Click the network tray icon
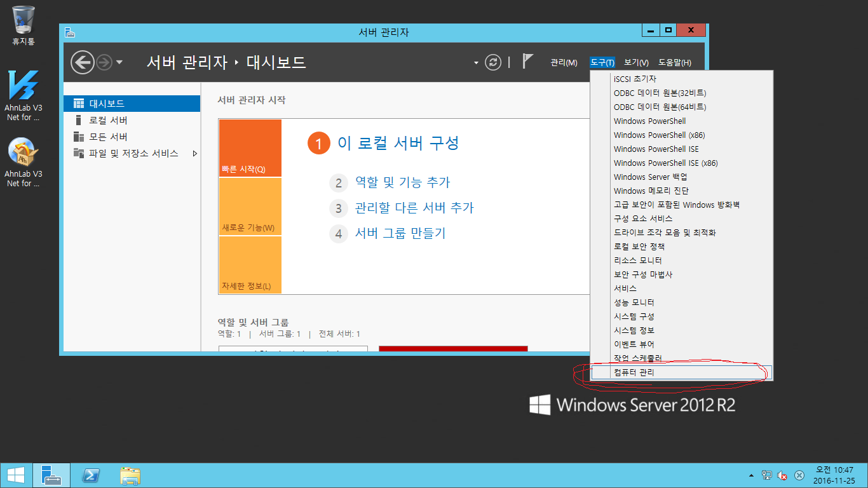The width and height of the screenshot is (868, 488). [767, 475]
